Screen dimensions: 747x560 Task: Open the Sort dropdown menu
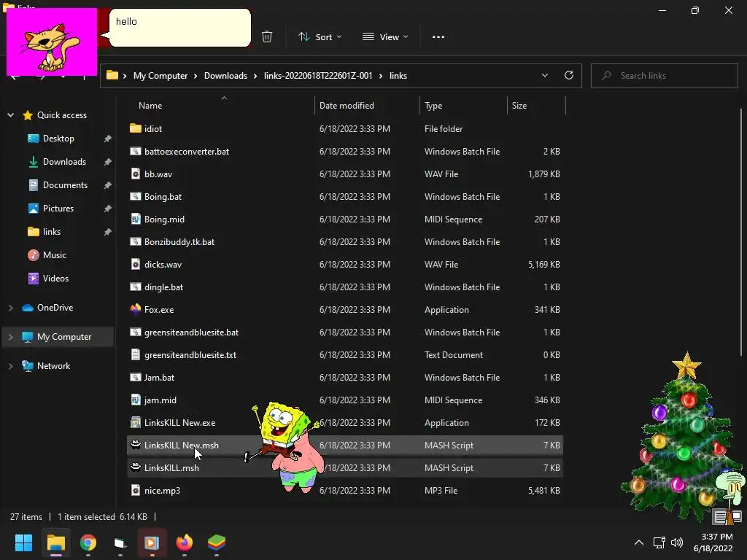point(320,36)
